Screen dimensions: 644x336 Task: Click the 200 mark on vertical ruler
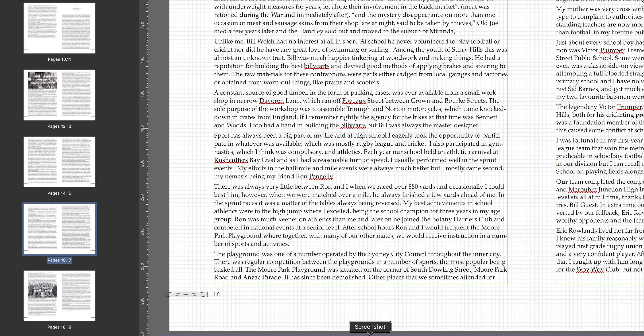point(142,163)
